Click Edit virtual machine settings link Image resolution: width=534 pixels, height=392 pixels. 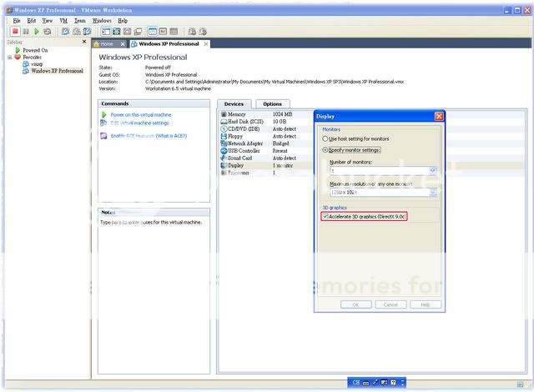coord(139,123)
